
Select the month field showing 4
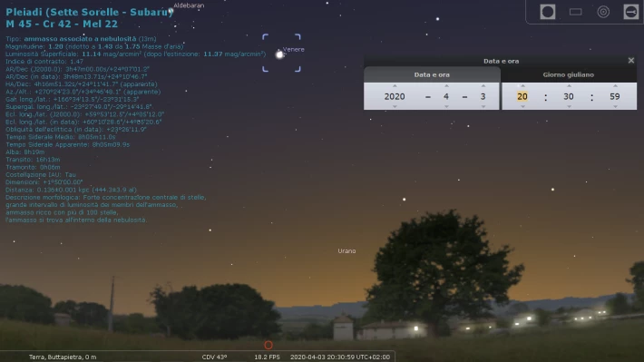click(446, 96)
